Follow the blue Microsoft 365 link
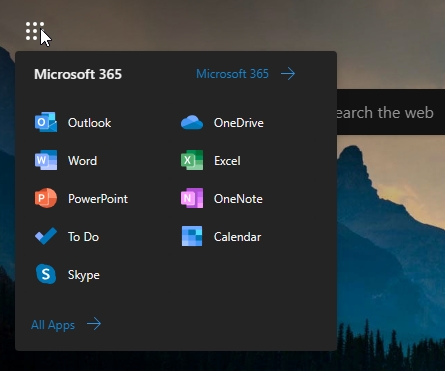The height and width of the screenshot is (371, 445). coord(232,74)
